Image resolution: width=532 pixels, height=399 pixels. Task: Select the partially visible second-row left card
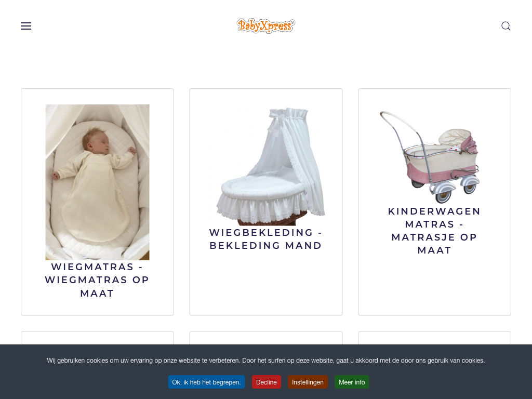click(97, 338)
